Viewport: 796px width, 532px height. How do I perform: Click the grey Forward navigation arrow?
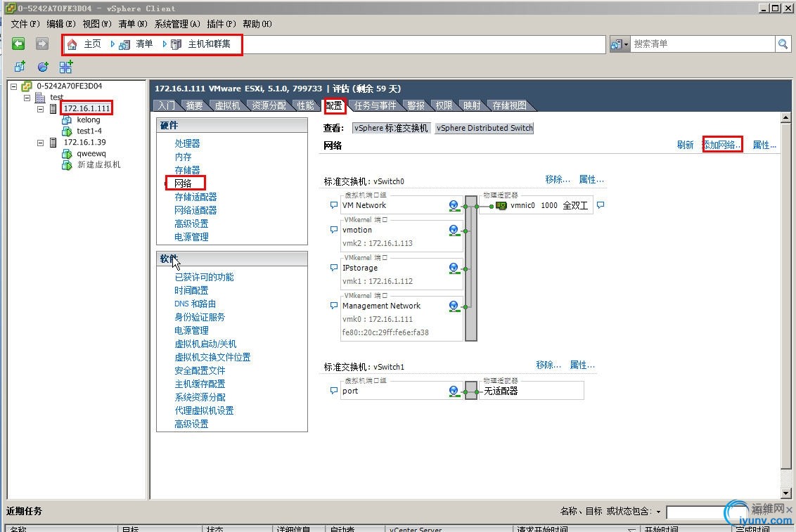pos(42,44)
